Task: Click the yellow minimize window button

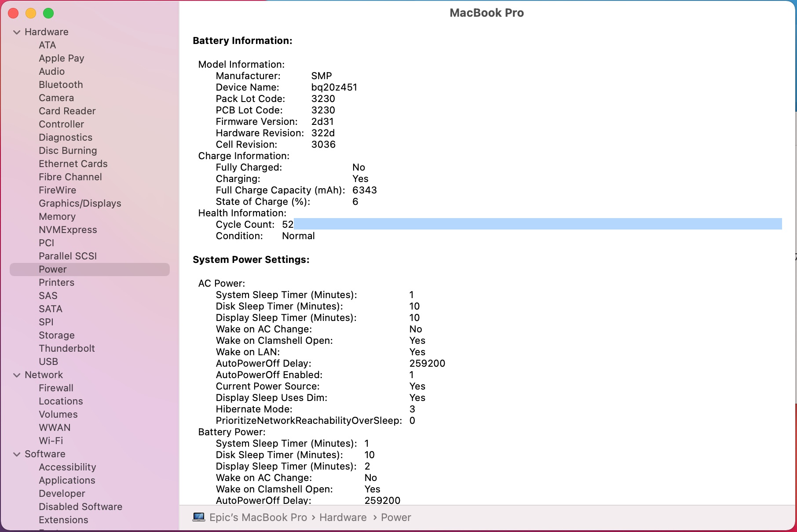Action: click(x=31, y=13)
